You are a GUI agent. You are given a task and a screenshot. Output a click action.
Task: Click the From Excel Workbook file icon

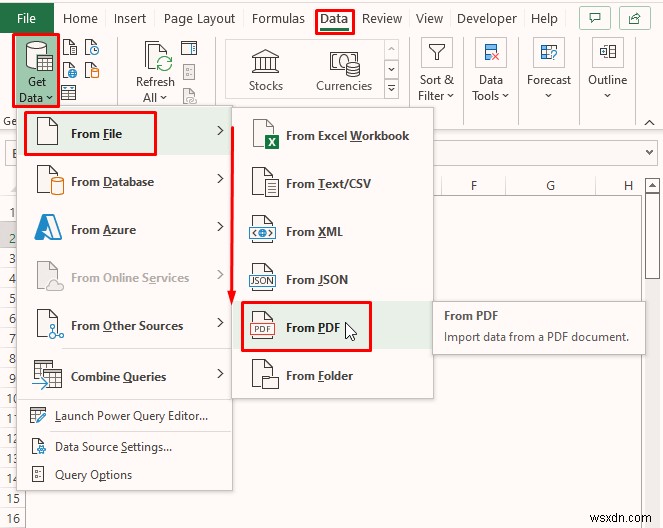coord(265,134)
